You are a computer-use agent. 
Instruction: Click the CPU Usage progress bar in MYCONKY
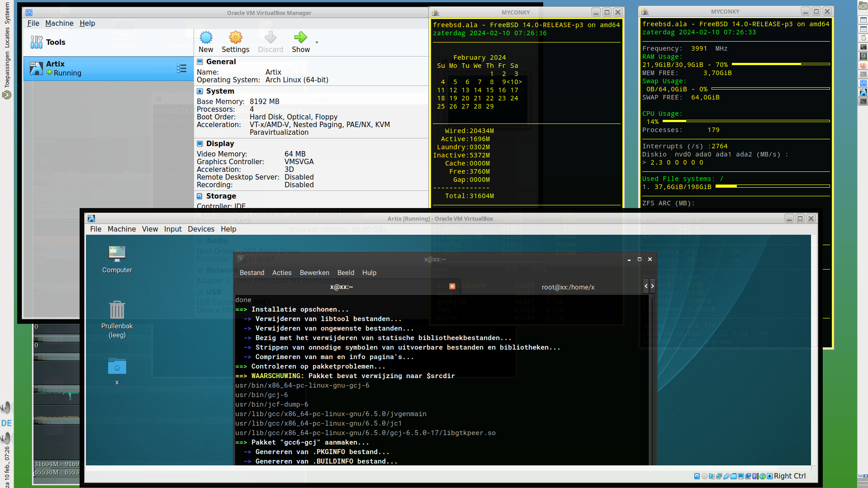click(746, 121)
